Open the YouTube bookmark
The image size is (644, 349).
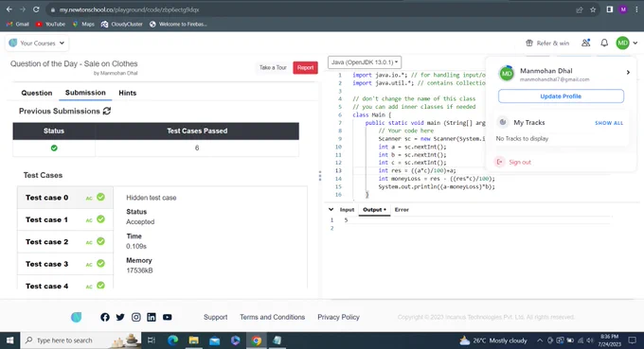click(x=50, y=25)
